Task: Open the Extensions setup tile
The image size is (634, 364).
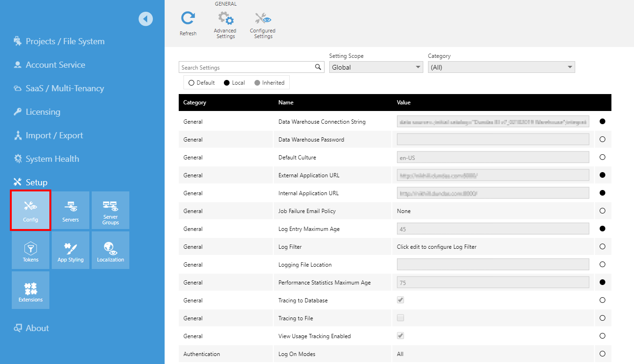Action: click(x=31, y=290)
